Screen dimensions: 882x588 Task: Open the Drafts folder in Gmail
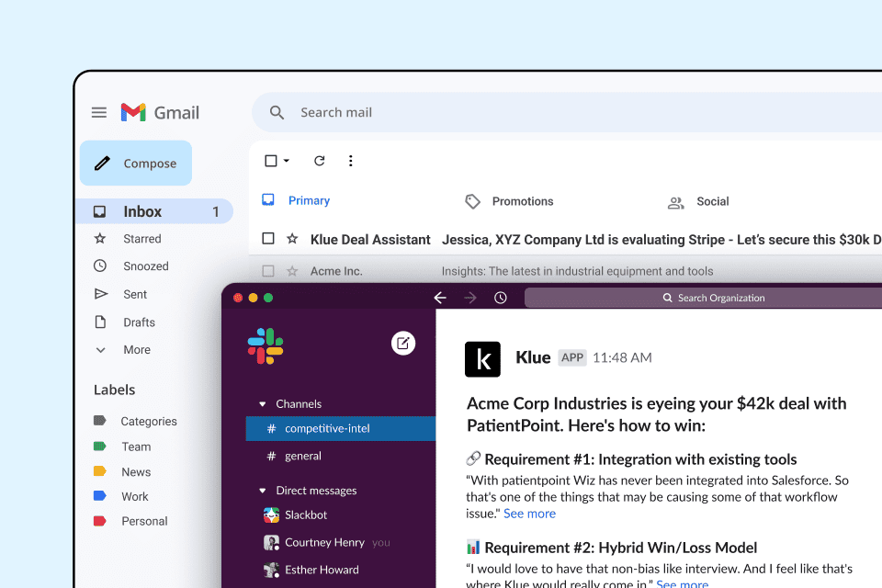tap(139, 322)
